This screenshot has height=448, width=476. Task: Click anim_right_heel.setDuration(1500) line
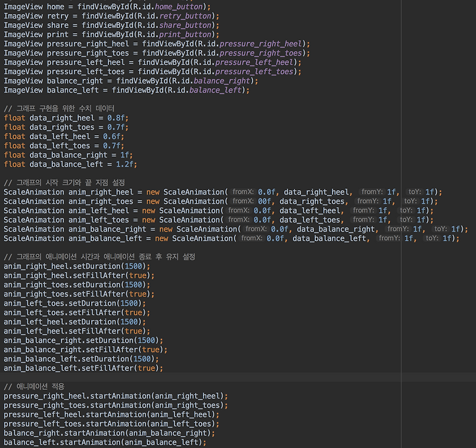[77, 266]
